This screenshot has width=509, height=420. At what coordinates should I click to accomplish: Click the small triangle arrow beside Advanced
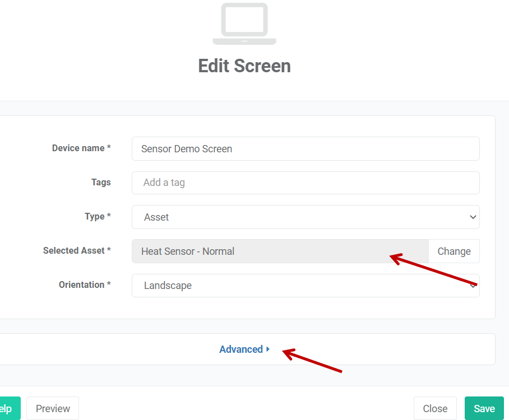[268, 349]
